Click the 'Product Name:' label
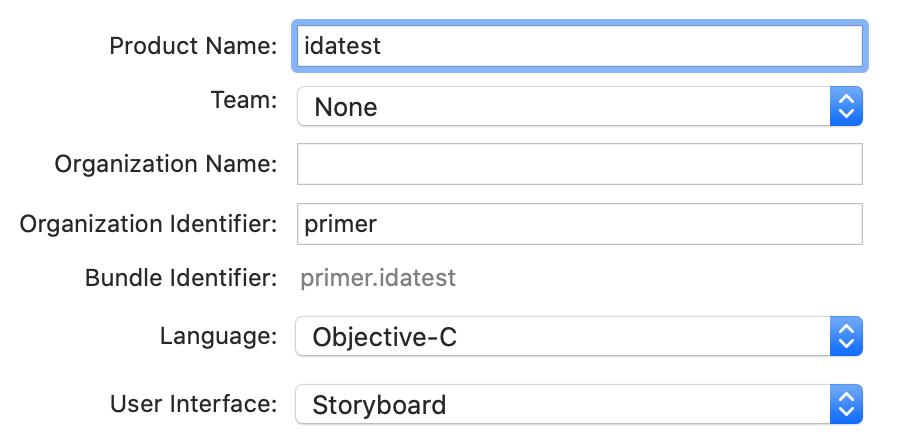Image resolution: width=897 pixels, height=438 pixels. pos(193,46)
